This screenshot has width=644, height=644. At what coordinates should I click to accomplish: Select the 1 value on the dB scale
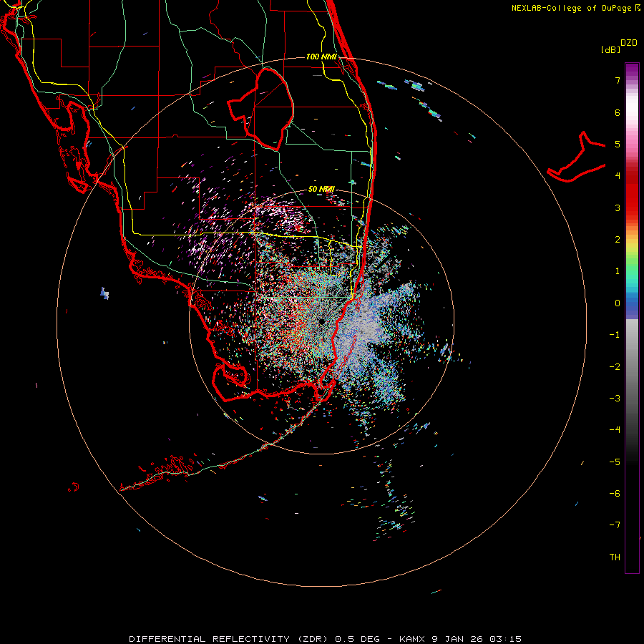(x=618, y=271)
